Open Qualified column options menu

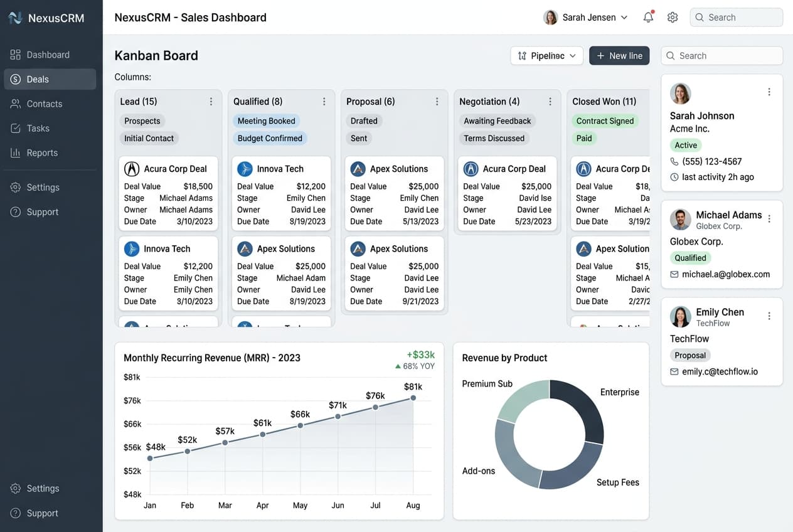(x=324, y=102)
